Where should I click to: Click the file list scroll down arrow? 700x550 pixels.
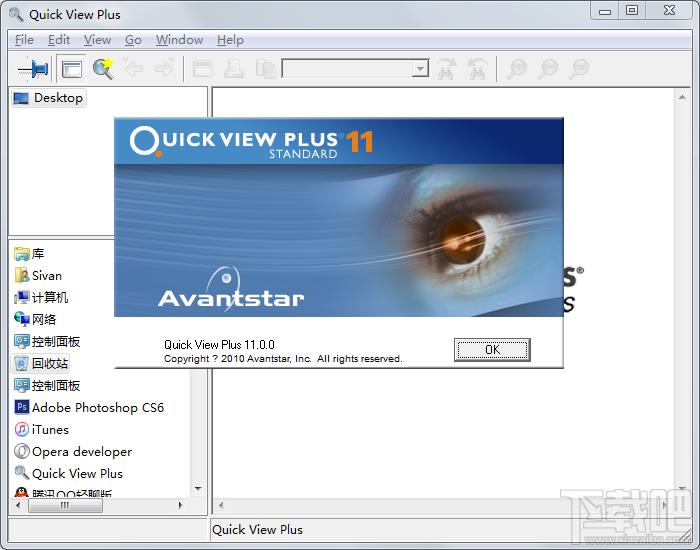(198, 489)
